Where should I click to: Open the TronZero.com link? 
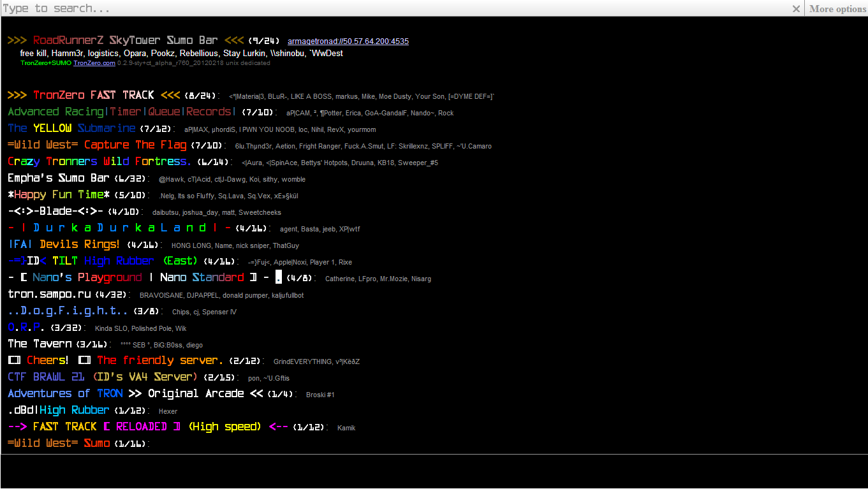point(94,63)
